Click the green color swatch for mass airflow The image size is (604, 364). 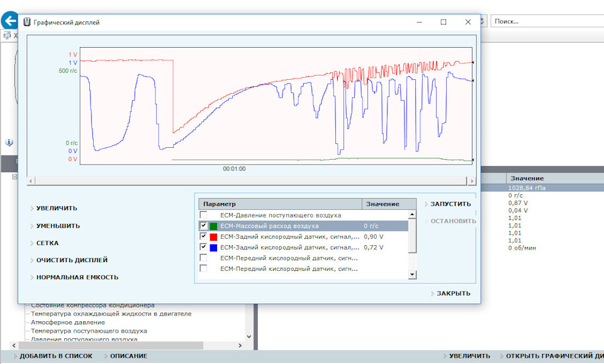(213, 226)
